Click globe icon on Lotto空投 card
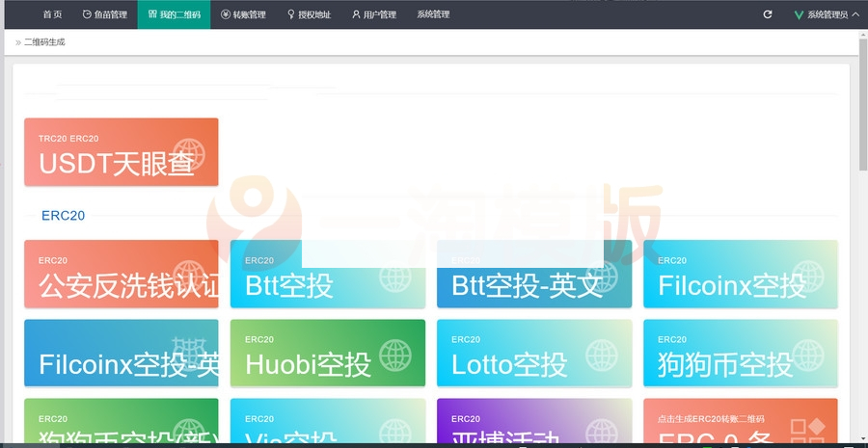This screenshot has width=868, height=448. click(603, 357)
